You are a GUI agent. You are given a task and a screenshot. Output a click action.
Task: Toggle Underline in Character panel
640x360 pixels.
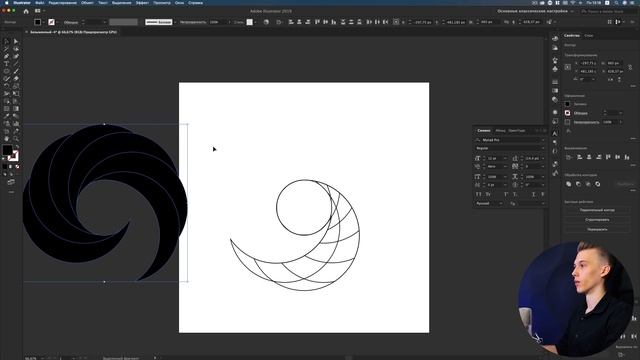coord(533,194)
